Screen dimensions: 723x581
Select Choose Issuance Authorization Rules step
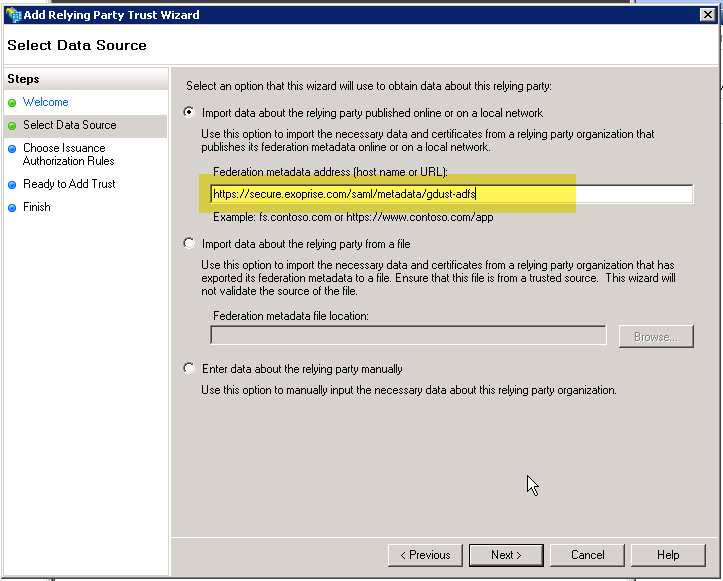(x=69, y=154)
